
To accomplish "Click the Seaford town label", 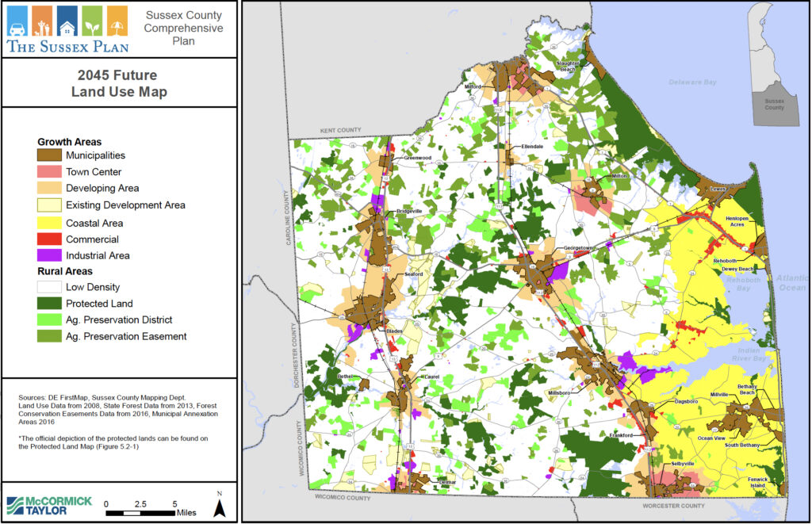I will point(414,274).
